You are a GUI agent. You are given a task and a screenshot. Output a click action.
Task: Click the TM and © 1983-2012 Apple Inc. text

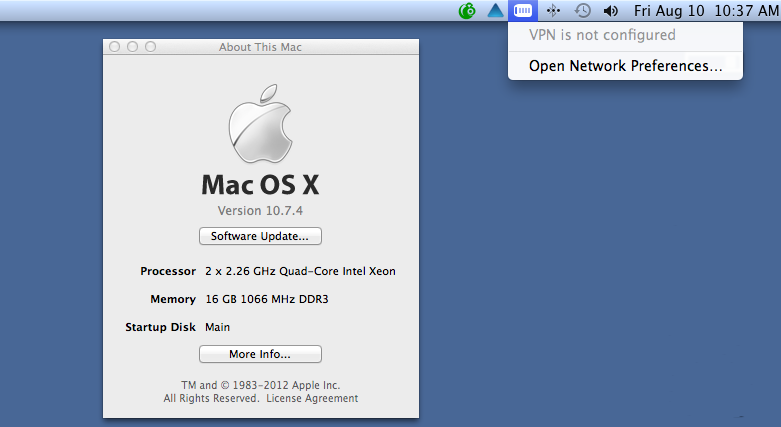260,385
